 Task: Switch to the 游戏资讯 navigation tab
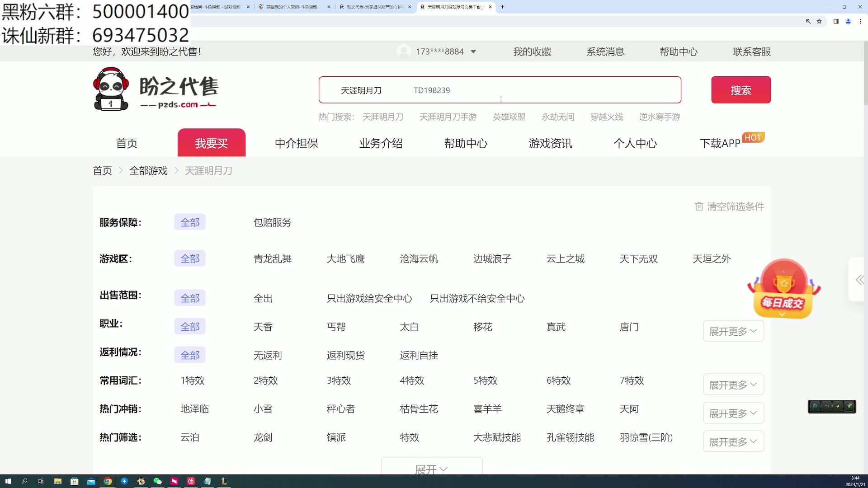pos(550,143)
